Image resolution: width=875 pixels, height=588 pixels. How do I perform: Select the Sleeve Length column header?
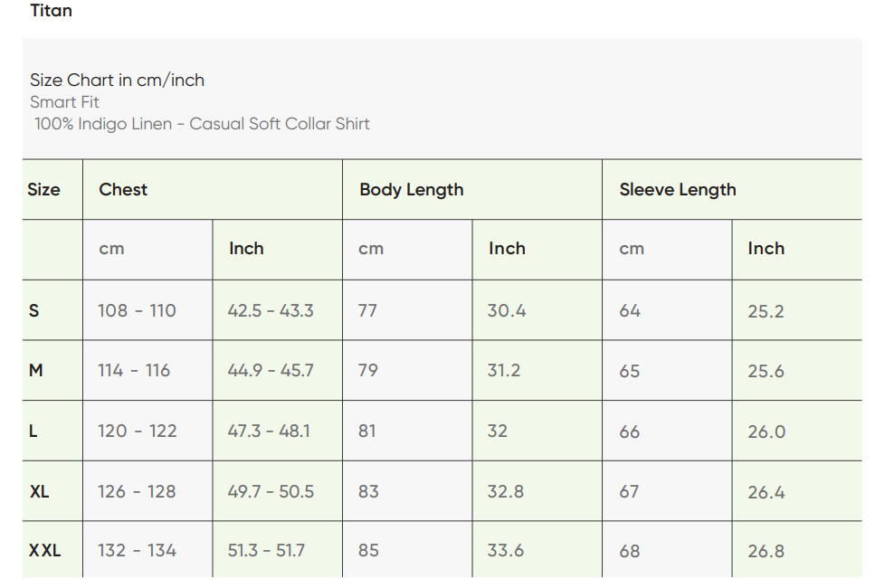677,190
